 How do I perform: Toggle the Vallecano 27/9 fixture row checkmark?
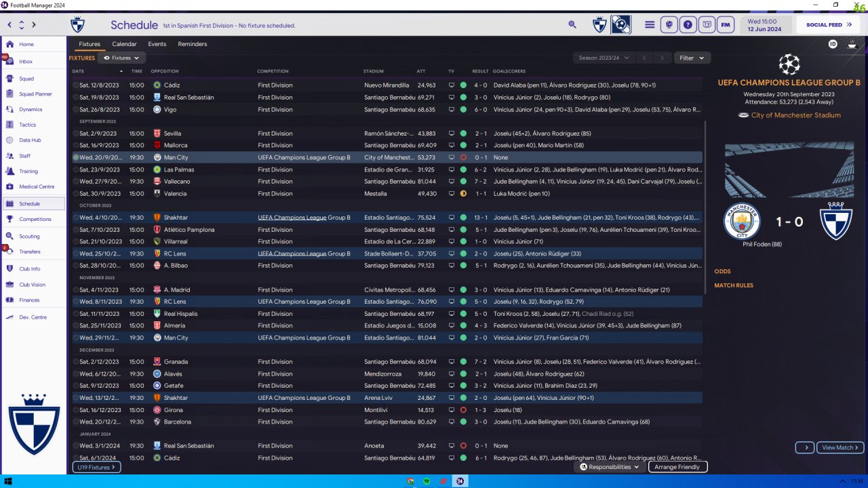[x=76, y=182]
